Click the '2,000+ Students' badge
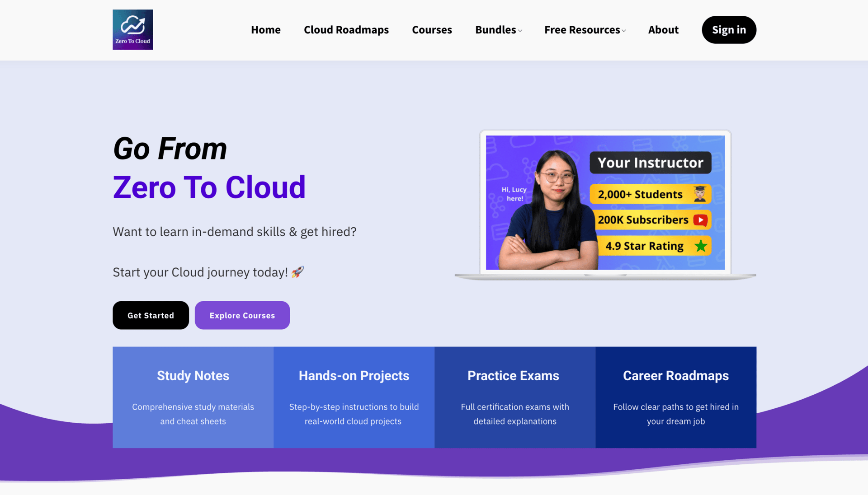868x495 pixels. pyautogui.click(x=651, y=194)
